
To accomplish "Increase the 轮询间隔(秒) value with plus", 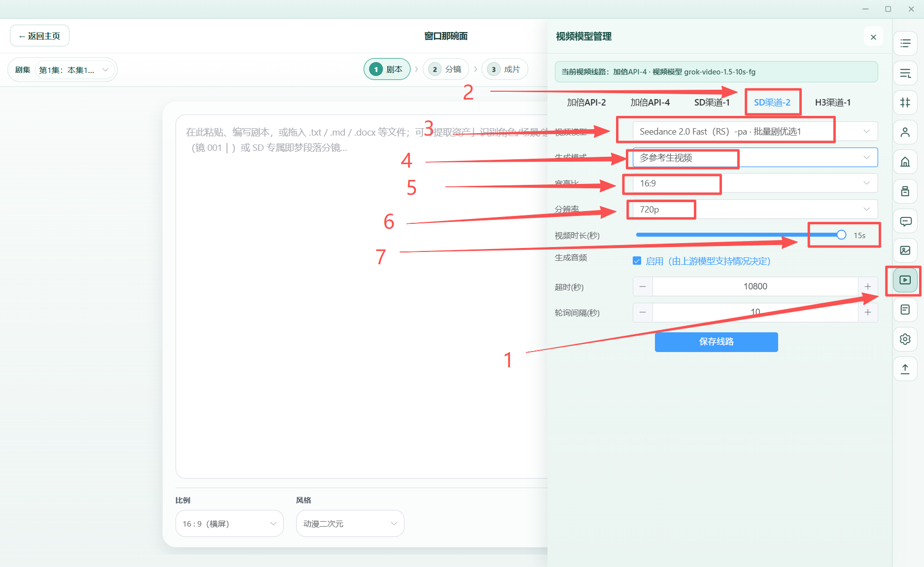I will click(868, 312).
